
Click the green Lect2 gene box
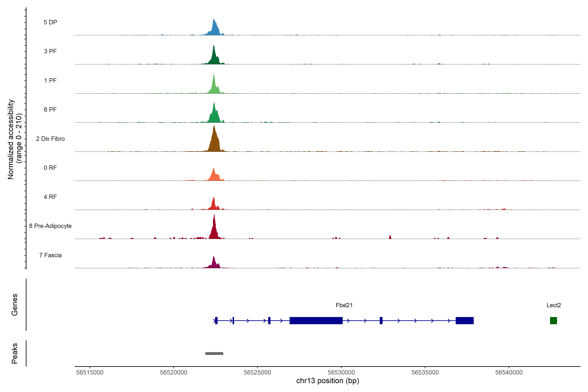click(x=553, y=320)
